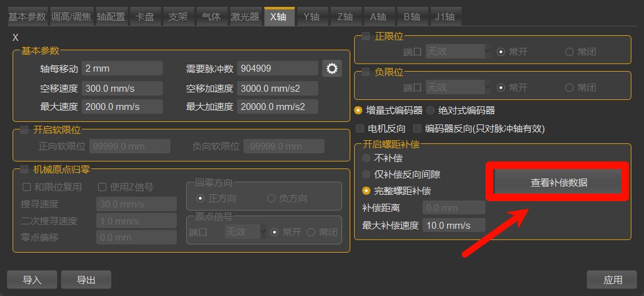Enable the 开启软限位 checkbox
The image size is (644, 296).
click(25, 130)
